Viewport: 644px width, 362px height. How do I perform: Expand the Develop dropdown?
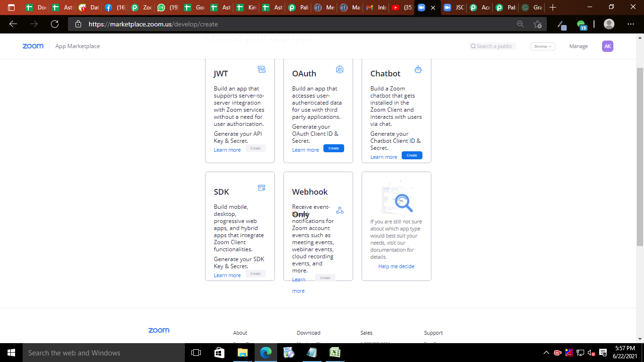click(x=543, y=46)
